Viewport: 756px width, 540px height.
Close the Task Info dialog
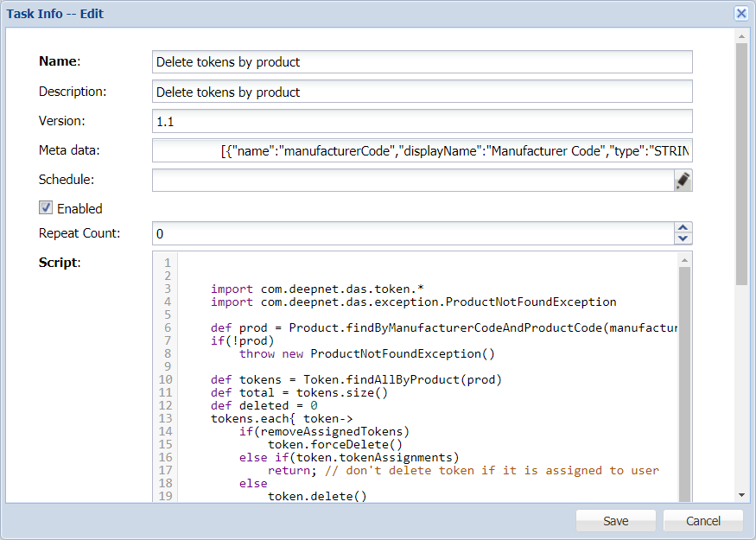[x=740, y=14]
